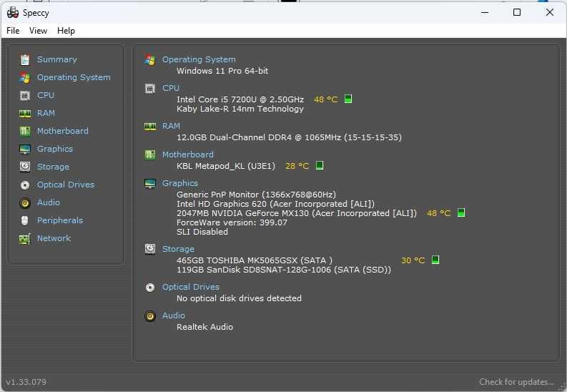The height and width of the screenshot is (392, 567).
Task: Click the green storage temperature indicator
Action: click(435, 260)
